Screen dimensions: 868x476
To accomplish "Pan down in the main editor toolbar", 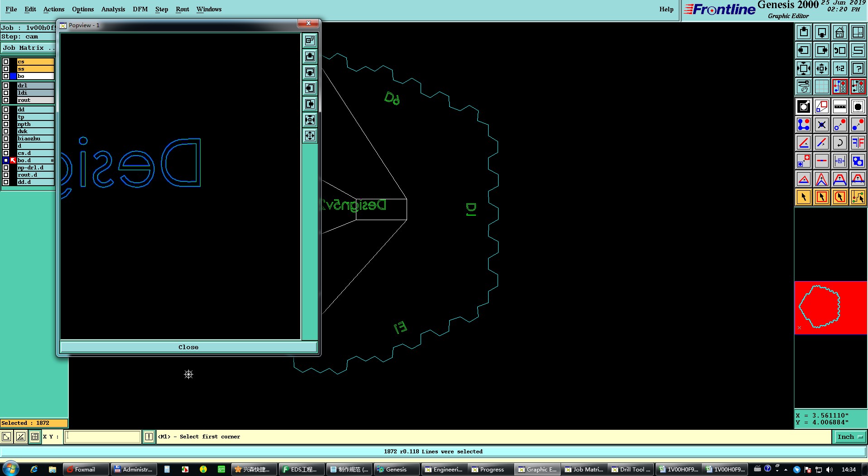I will [x=822, y=32].
